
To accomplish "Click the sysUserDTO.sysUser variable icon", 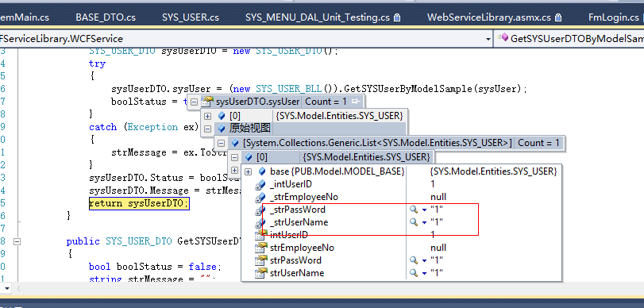I will point(208,102).
